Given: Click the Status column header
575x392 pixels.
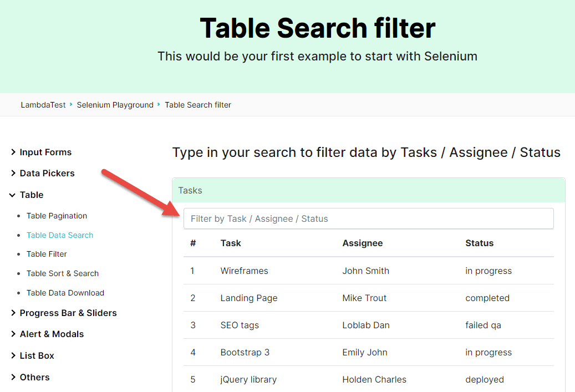Looking at the screenshot, I should point(479,243).
